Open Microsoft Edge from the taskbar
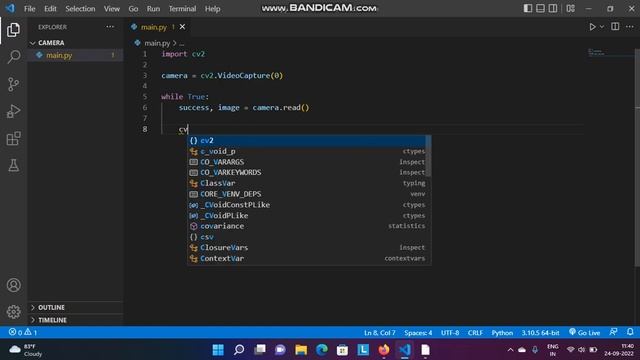This screenshot has height=360, width=640. pos(322,350)
